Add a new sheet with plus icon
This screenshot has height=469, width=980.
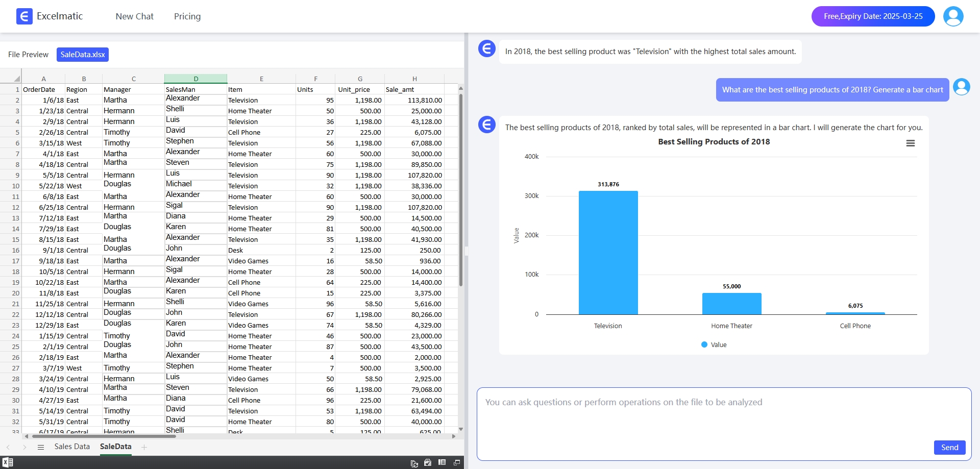144,447
